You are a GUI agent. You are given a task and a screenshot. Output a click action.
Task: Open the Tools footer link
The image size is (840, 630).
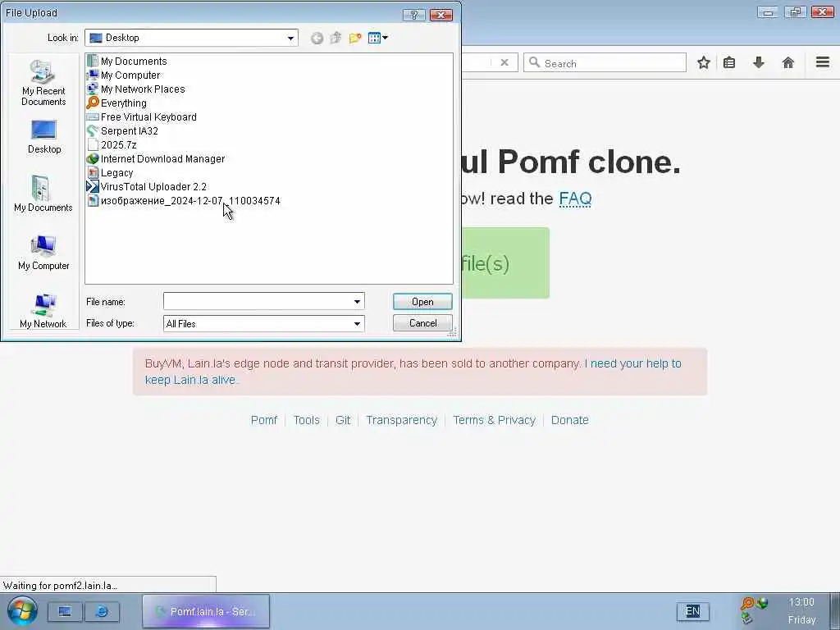pos(307,420)
